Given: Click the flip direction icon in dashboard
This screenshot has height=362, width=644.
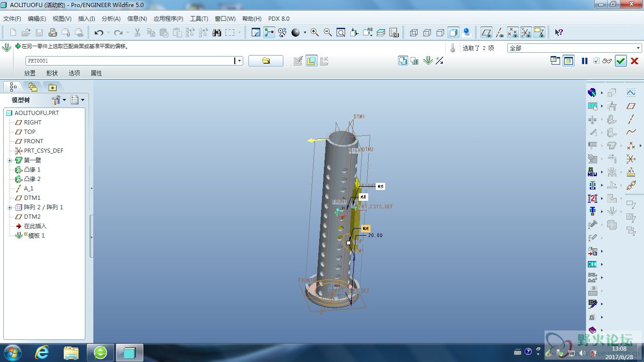Looking at the screenshot, I should [439, 60].
